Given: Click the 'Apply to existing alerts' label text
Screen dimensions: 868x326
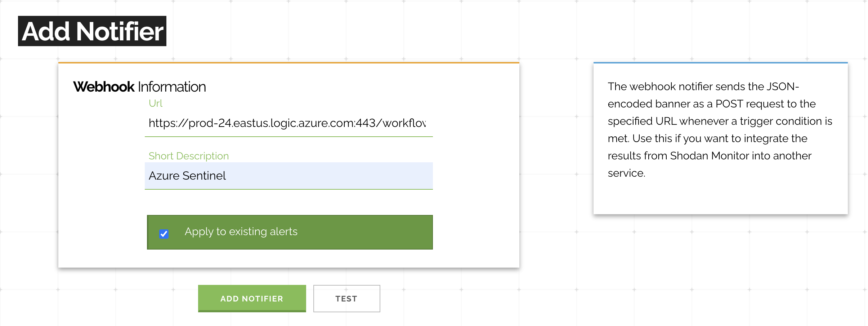Looking at the screenshot, I should (x=241, y=232).
